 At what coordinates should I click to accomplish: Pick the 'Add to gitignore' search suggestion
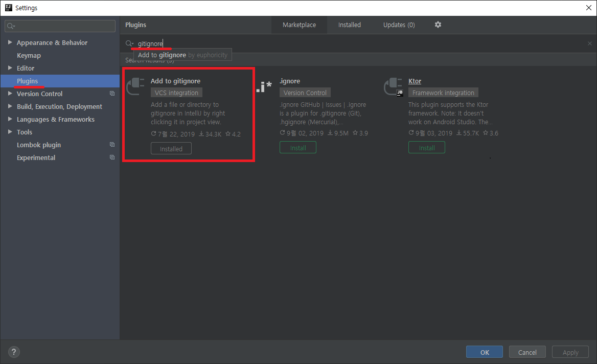182,55
